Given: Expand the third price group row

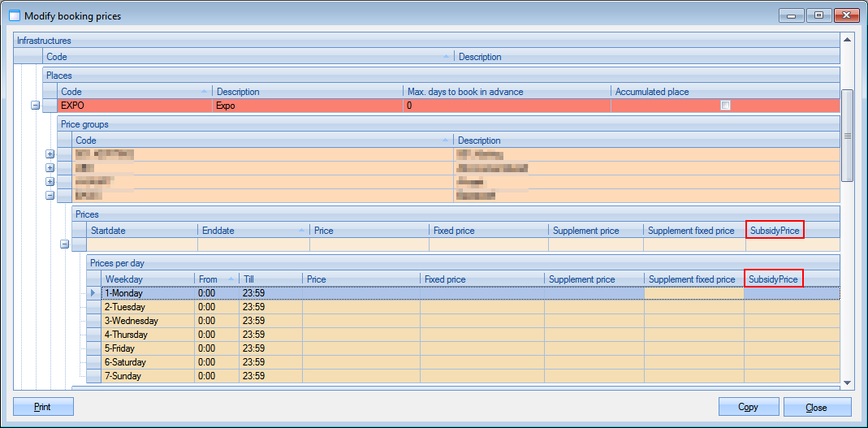Looking at the screenshot, I should (x=50, y=182).
